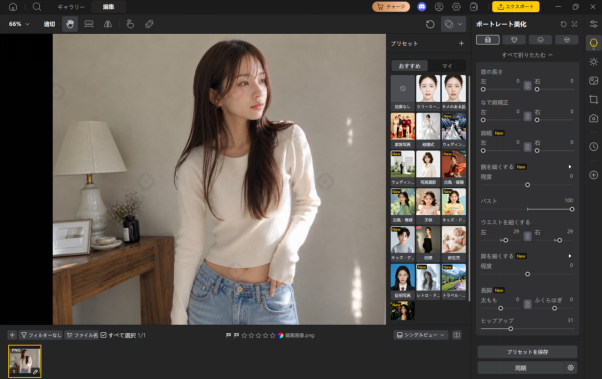Switch to the マイ presets tab
The image size is (602, 379).
click(447, 66)
